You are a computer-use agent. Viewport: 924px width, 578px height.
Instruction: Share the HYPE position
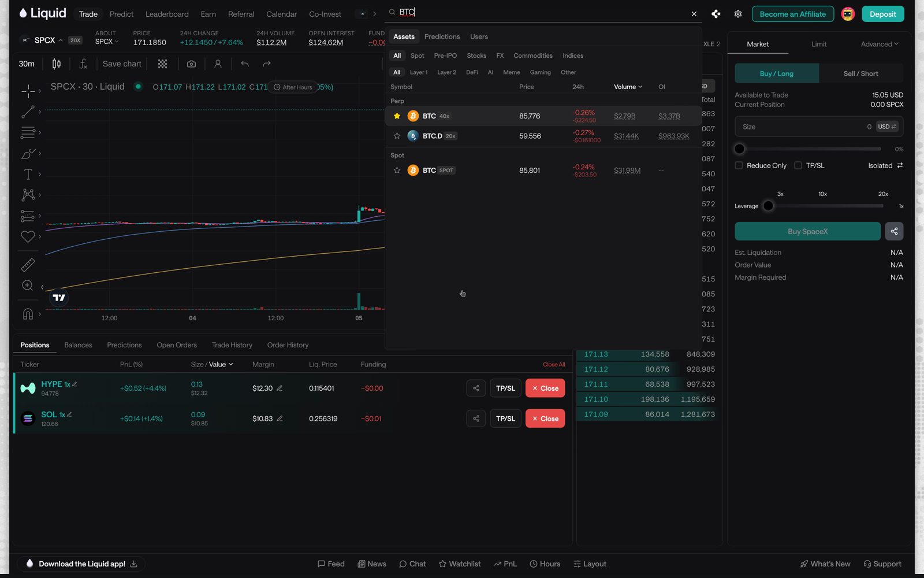476,388
